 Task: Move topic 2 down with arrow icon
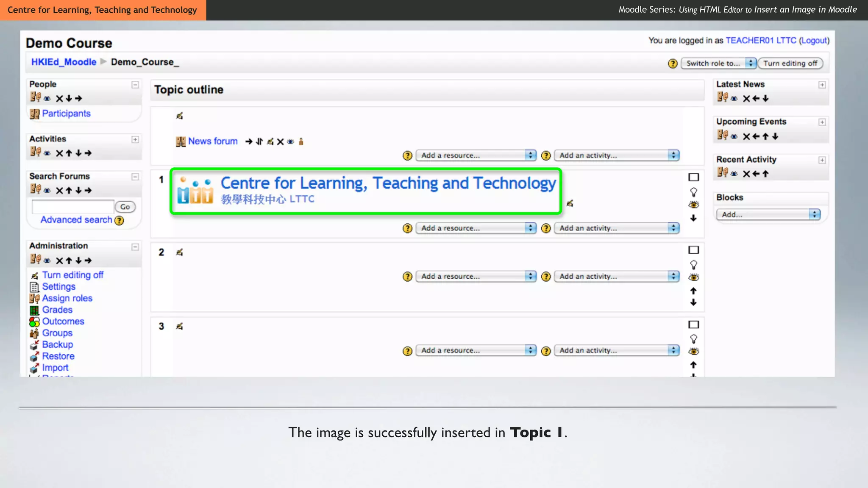[x=693, y=302]
